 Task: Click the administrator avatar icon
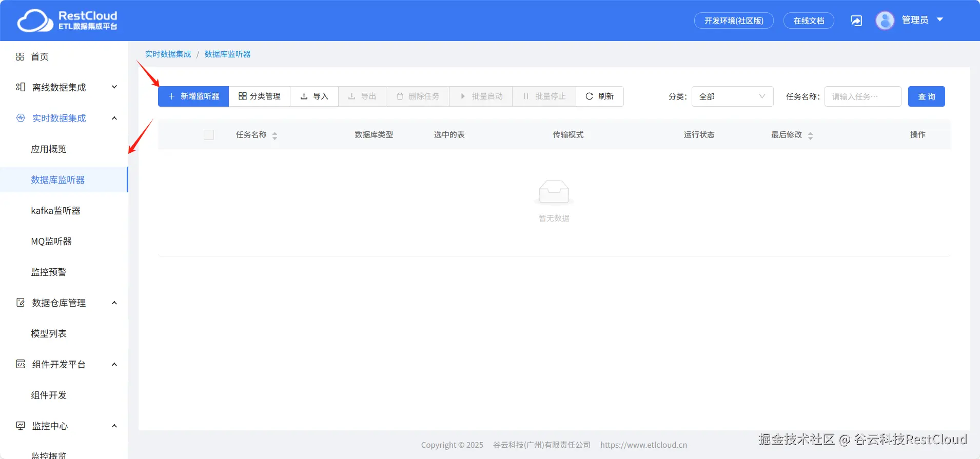point(885,21)
